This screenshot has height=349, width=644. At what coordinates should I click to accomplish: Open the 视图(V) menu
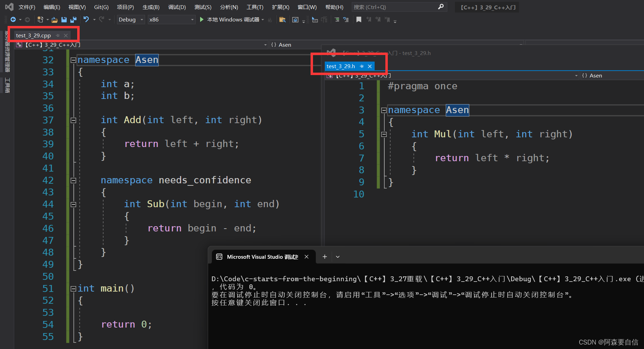(77, 7)
